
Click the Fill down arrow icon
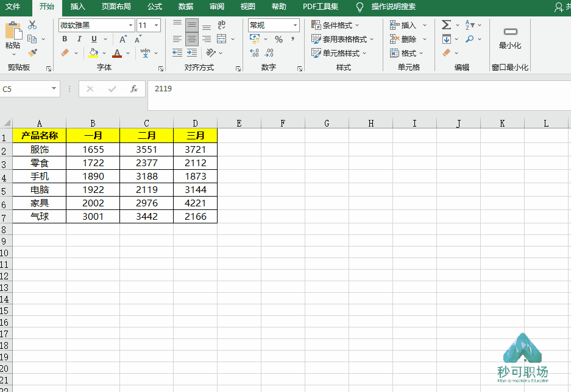pos(447,39)
